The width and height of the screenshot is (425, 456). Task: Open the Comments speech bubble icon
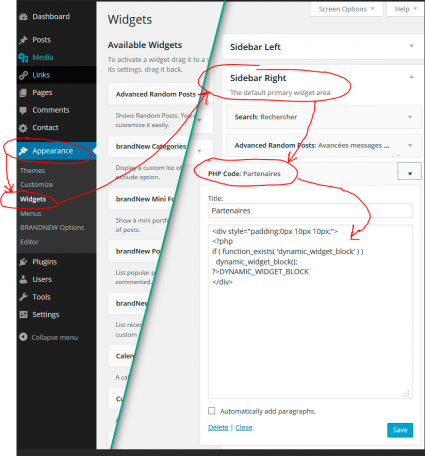click(x=23, y=110)
